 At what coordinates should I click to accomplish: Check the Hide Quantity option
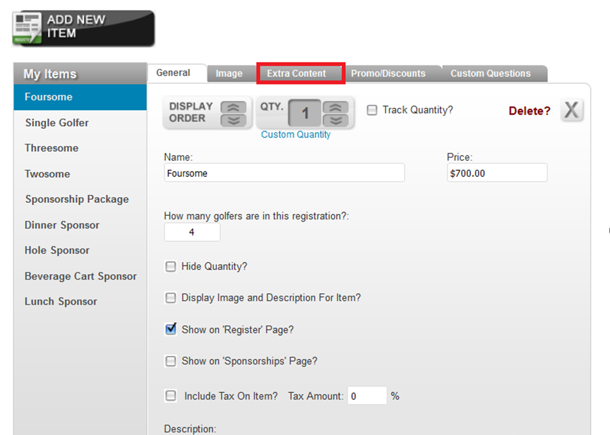[170, 267]
